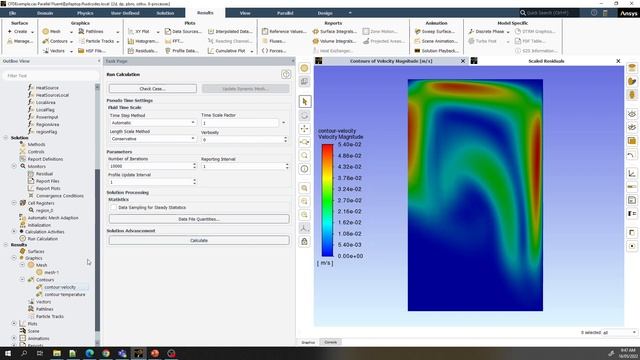Viewport: 640px width, 360px height.
Task: Open the FFT plot tool
Action: pyautogui.click(x=173, y=41)
